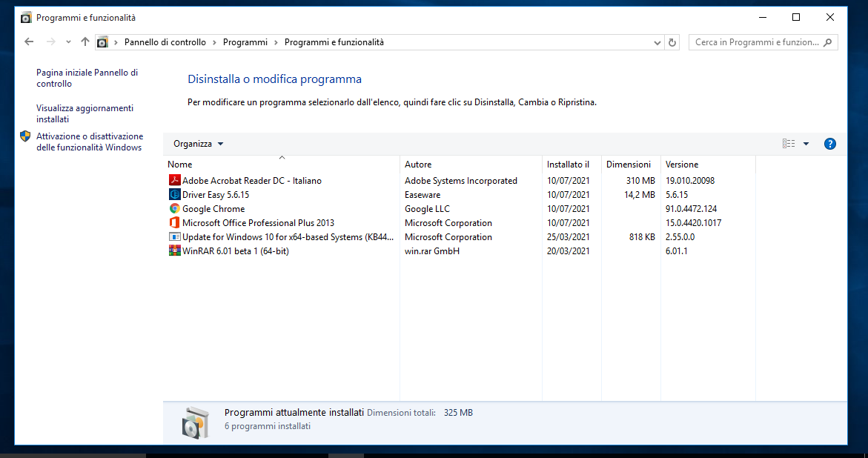Open the recent locations dropdown arrow

click(x=68, y=42)
